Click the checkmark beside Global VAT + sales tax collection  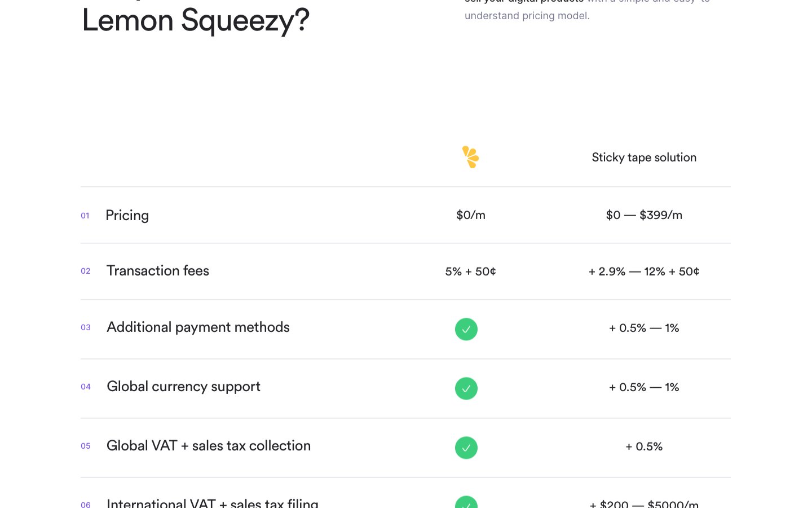466,448
